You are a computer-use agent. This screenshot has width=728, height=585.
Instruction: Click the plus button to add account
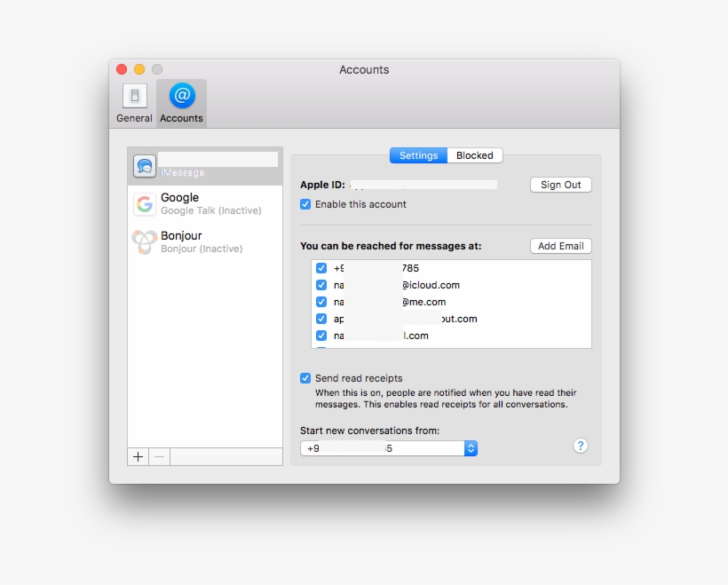pos(138,456)
